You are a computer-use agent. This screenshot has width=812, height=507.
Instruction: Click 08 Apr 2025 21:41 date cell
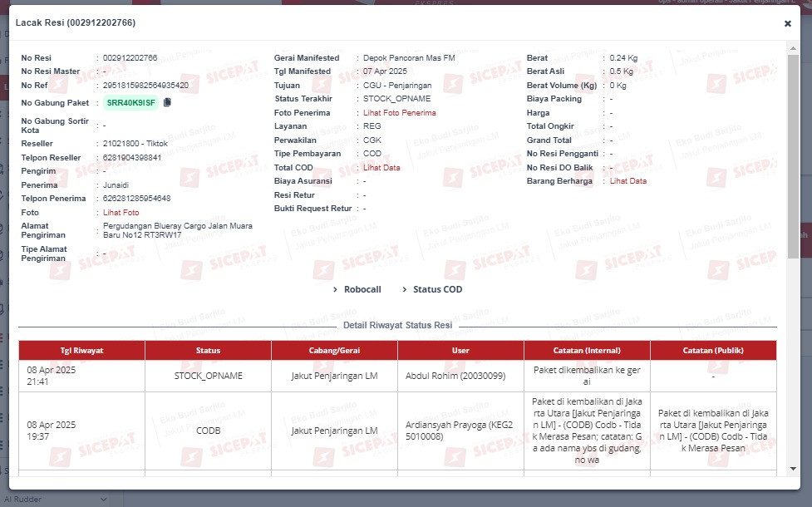click(x=81, y=376)
